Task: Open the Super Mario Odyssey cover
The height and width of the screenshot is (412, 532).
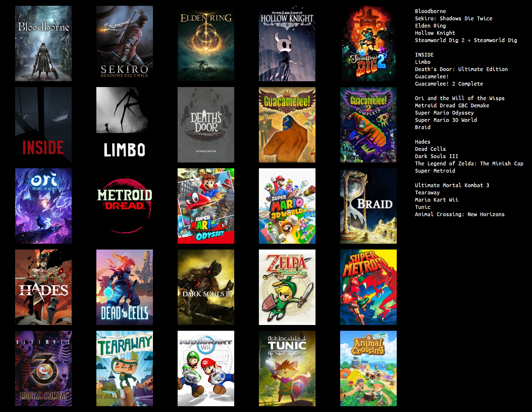Action: [206, 206]
